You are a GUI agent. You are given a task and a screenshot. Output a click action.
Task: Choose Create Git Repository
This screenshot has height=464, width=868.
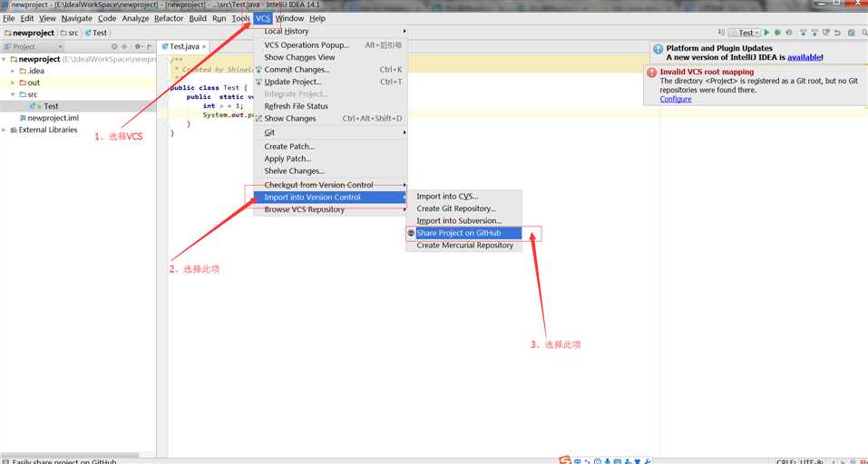tap(463, 208)
